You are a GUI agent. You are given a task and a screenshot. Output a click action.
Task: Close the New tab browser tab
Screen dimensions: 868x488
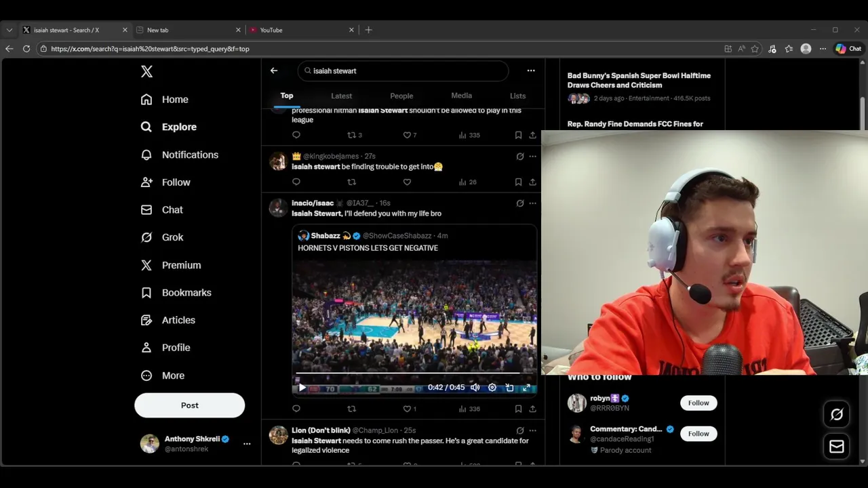[x=238, y=30]
